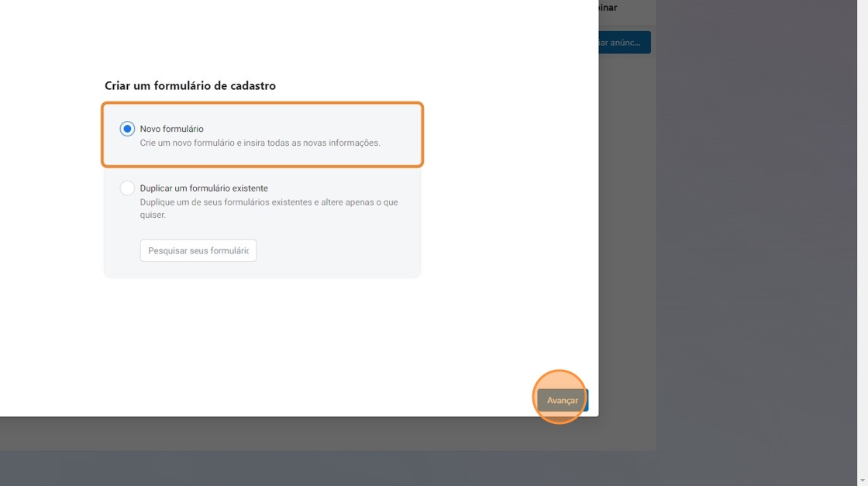The image size is (868, 486).
Task: Select the Duplicar um formulário existente radio
Action: 127,188
